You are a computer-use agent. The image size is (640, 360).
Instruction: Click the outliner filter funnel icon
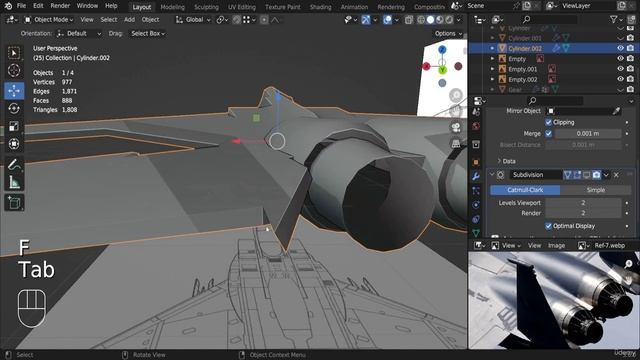click(613, 19)
